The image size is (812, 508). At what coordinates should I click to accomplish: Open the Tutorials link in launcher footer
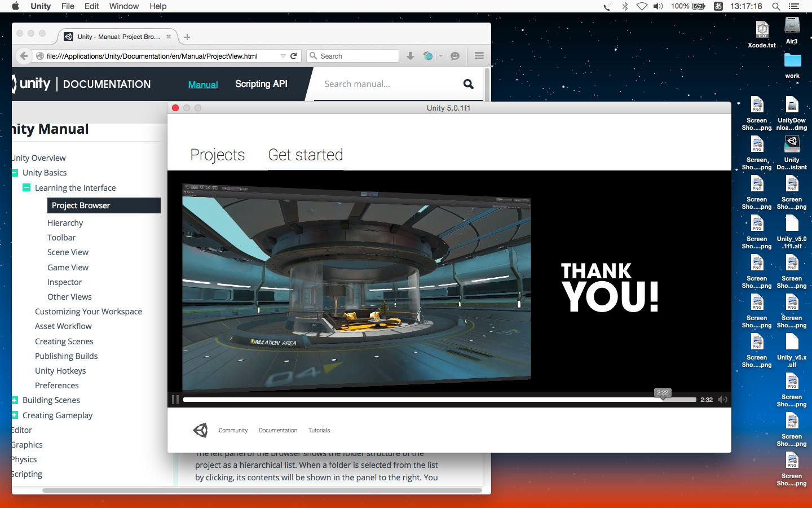(319, 430)
